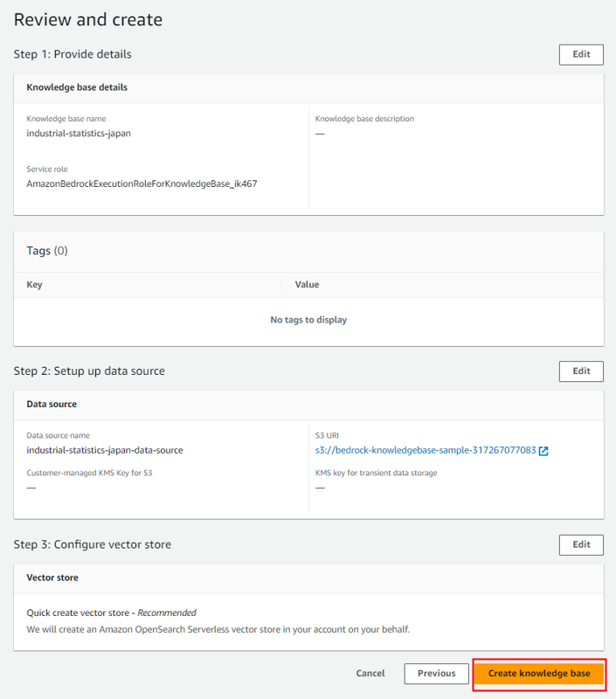Open the external link icon beside S3 URI
Screen dimensions: 616x699
(x=543, y=451)
